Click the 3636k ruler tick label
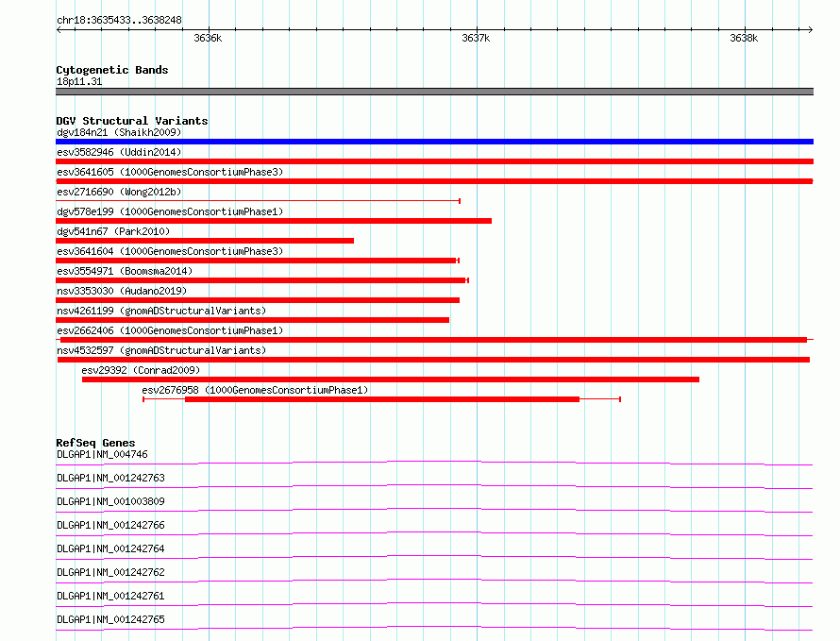The width and height of the screenshot is (840, 641). point(208,38)
